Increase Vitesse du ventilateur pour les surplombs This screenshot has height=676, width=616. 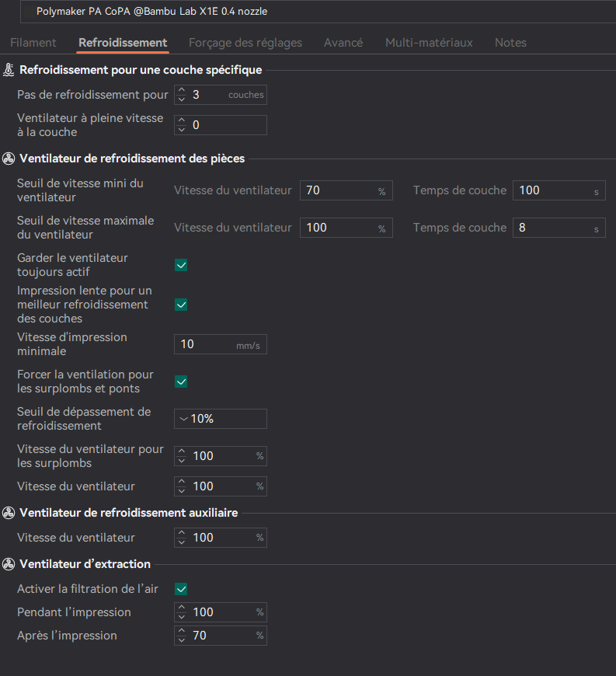[x=182, y=452]
